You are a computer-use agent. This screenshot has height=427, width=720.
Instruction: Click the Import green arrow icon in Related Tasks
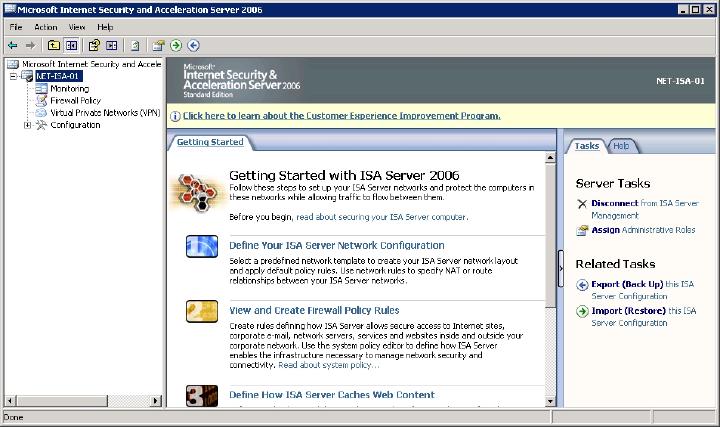tap(582, 311)
